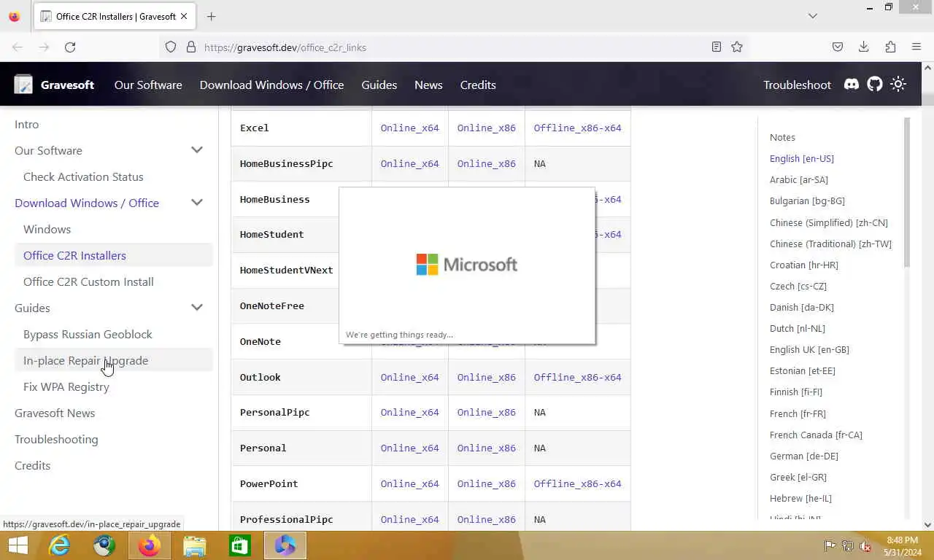Open Office C2R Custom Install page

click(88, 281)
